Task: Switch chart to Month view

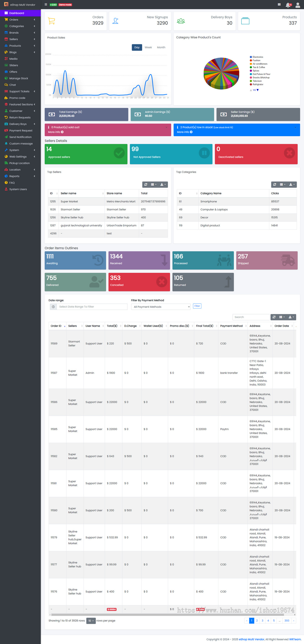Action: pyautogui.click(x=161, y=47)
